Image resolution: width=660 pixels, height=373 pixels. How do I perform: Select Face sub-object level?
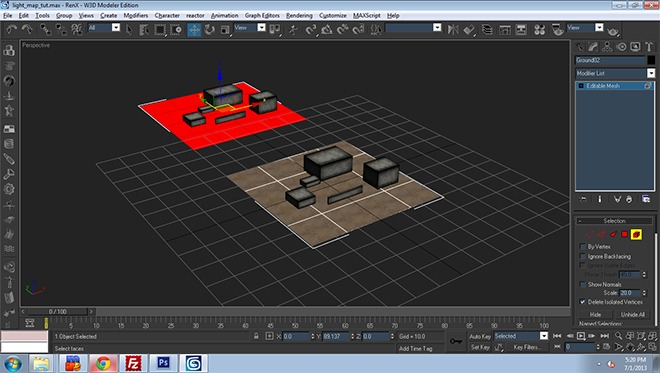613,234
